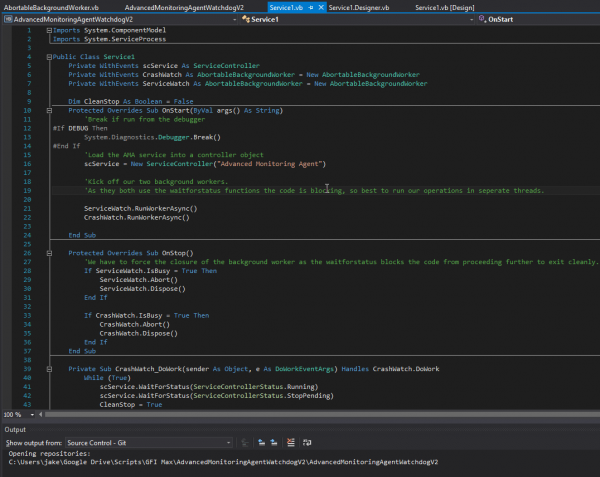
Task: Collapse the Imports region at line 1
Action: click(50, 31)
